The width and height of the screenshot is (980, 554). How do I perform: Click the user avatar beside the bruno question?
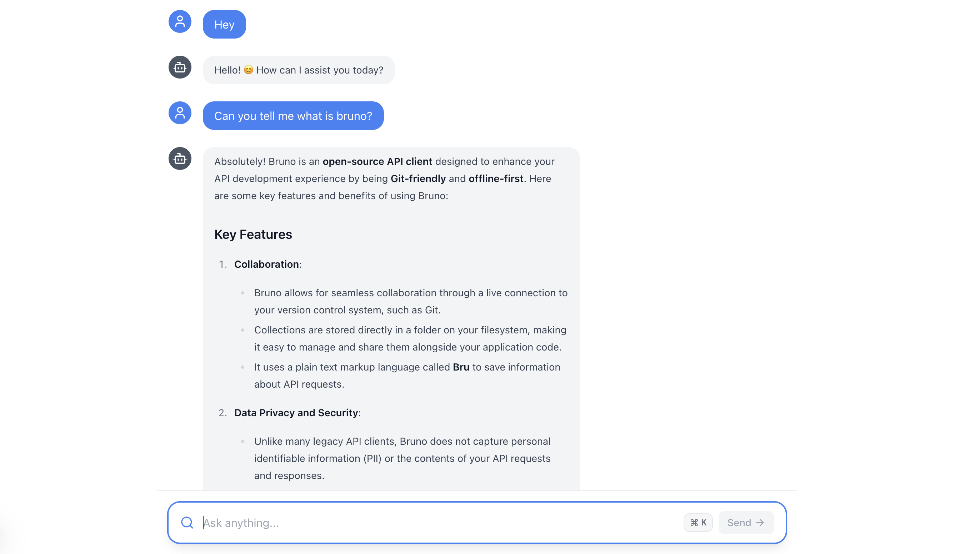click(180, 113)
